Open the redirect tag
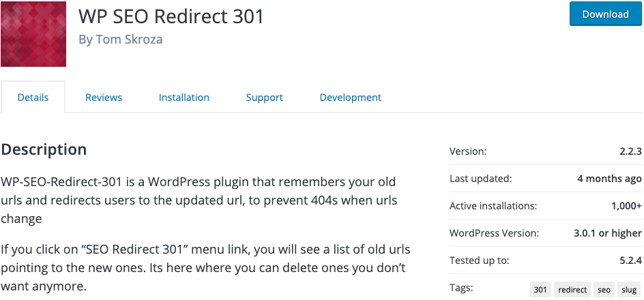644x300 pixels. [572, 290]
